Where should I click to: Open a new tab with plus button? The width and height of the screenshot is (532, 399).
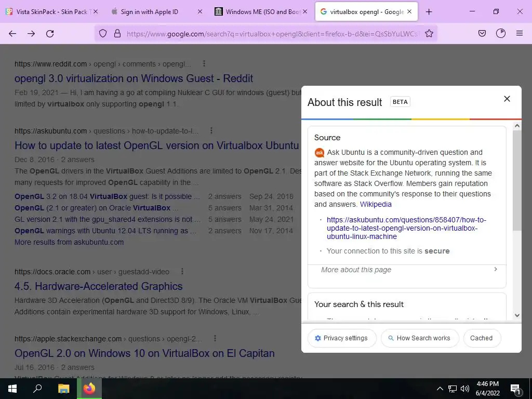(x=429, y=11)
